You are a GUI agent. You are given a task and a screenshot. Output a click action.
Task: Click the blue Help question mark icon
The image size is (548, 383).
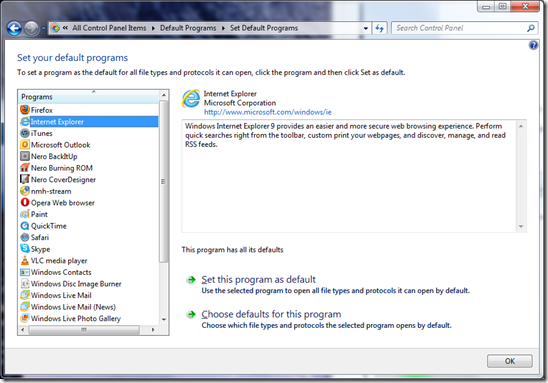click(533, 45)
